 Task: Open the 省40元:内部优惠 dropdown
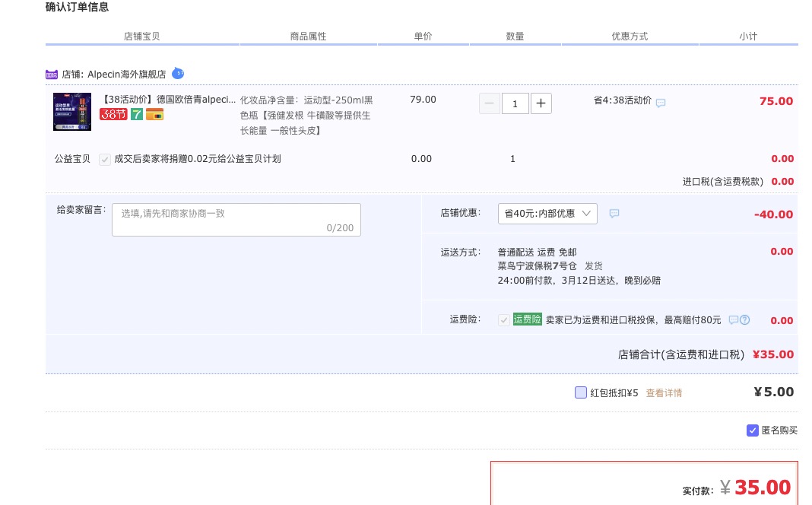pos(547,214)
